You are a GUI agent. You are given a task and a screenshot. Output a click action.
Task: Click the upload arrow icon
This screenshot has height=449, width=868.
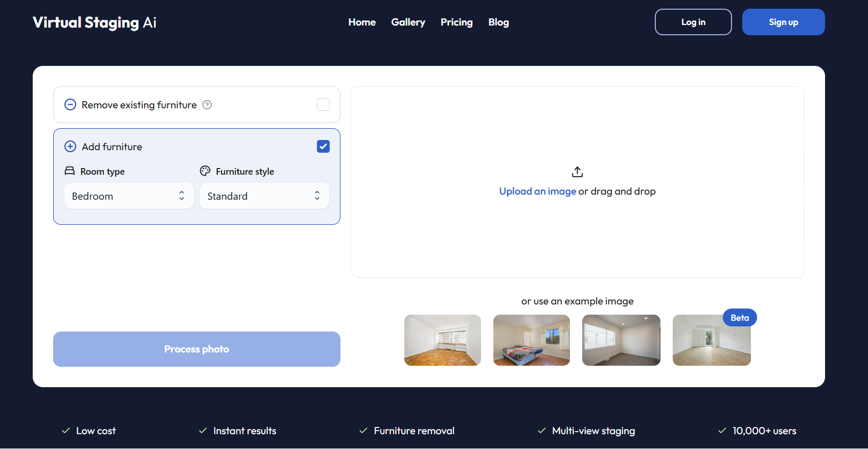click(577, 172)
